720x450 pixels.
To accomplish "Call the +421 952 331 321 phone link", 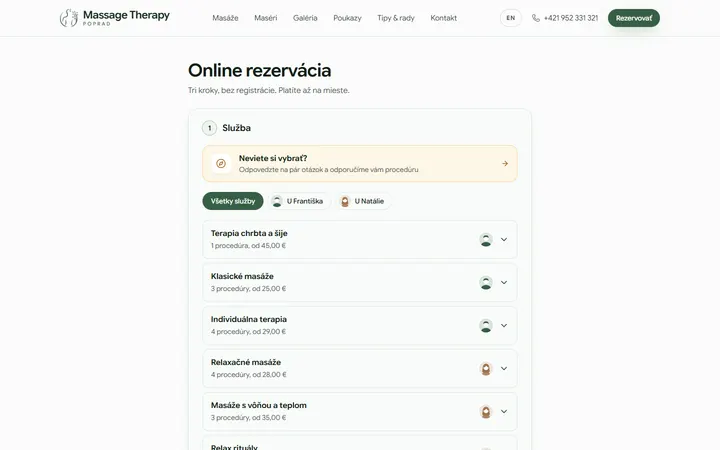I will click(565, 18).
